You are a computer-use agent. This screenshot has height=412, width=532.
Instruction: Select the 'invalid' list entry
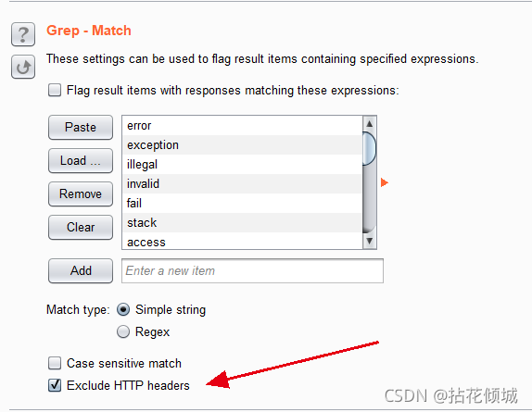click(243, 183)
